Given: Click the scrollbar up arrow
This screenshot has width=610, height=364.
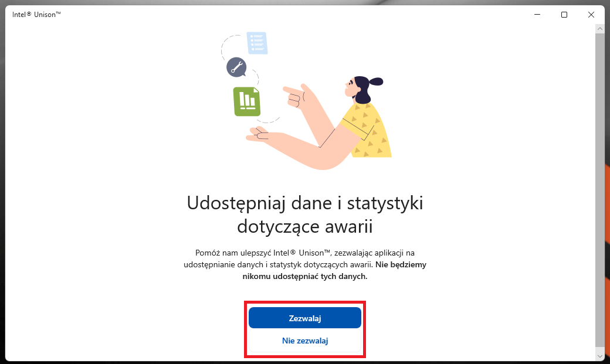Looking at the screenshot, I should [x=599, y=29].
